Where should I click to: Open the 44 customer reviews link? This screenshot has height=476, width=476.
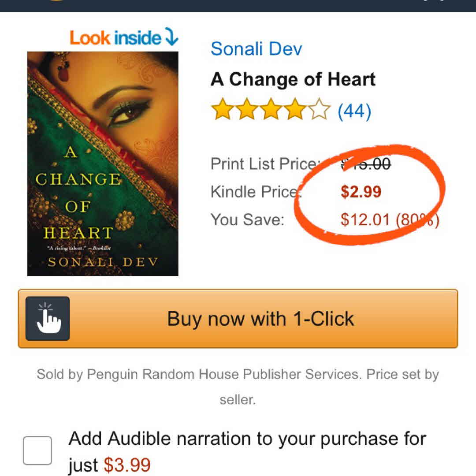click(354, 111)
